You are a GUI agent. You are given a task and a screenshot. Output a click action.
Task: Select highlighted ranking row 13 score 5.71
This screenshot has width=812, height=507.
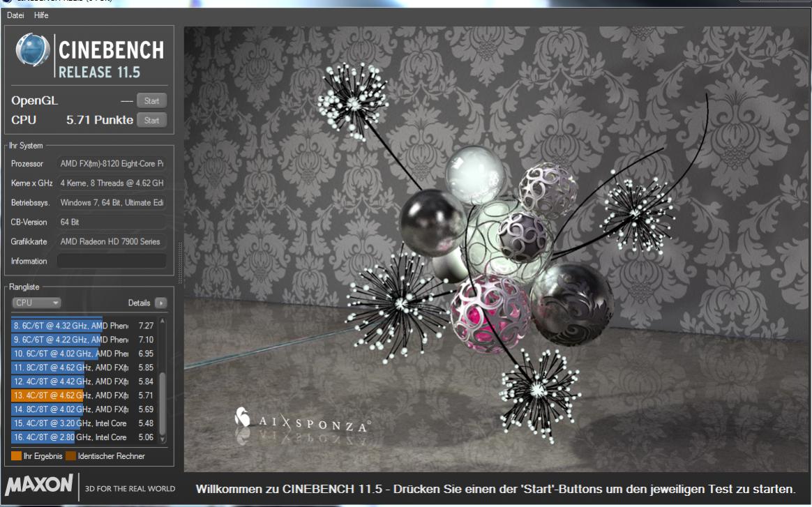click(x=84, y=395)
